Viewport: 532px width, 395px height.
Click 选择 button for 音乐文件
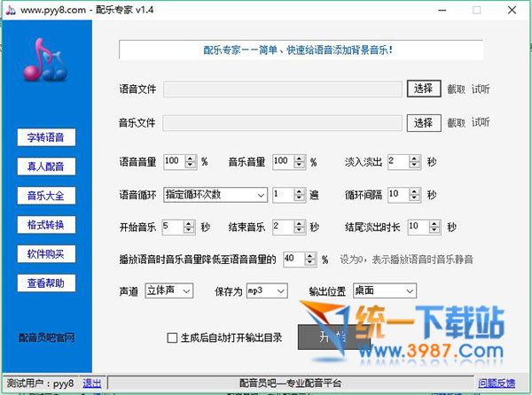point(423,123)
